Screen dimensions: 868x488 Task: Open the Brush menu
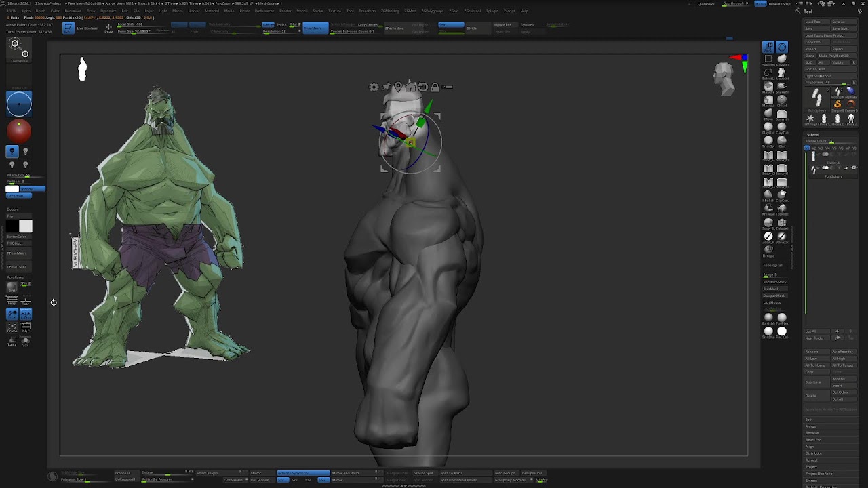(x=41, y=11)
